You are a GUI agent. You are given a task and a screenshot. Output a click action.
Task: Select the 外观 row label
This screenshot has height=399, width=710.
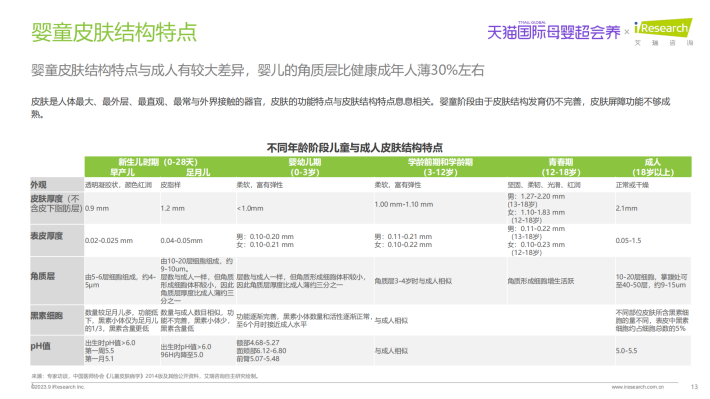38,185
